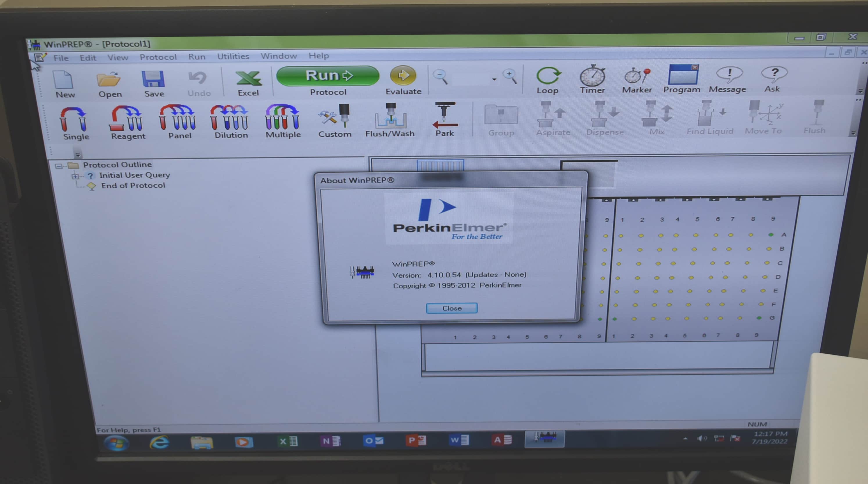Close the About WinPREP dialog
Viewport: 868px width, 484px height.
(451, 308)
